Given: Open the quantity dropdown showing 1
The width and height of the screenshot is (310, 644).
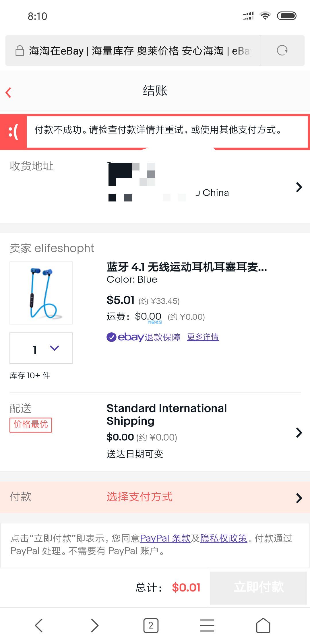Looking at the screenshot, I should [x=41, y=348].
